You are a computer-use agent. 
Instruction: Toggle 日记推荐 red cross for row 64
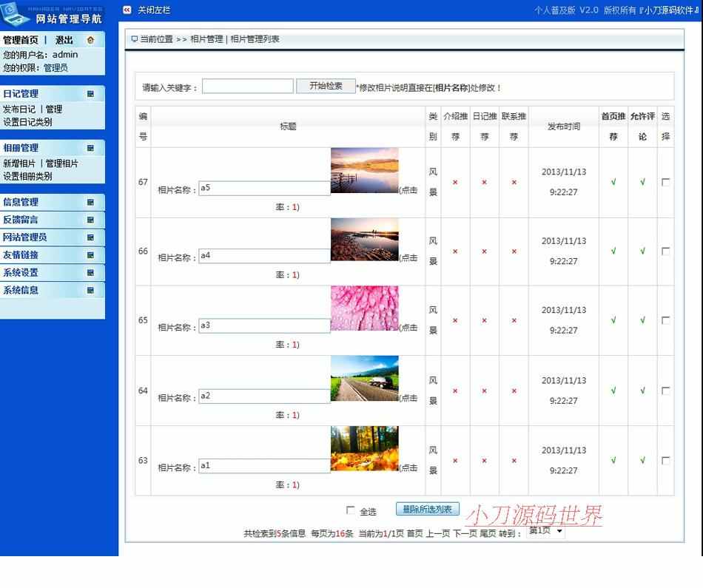(484, 391)
